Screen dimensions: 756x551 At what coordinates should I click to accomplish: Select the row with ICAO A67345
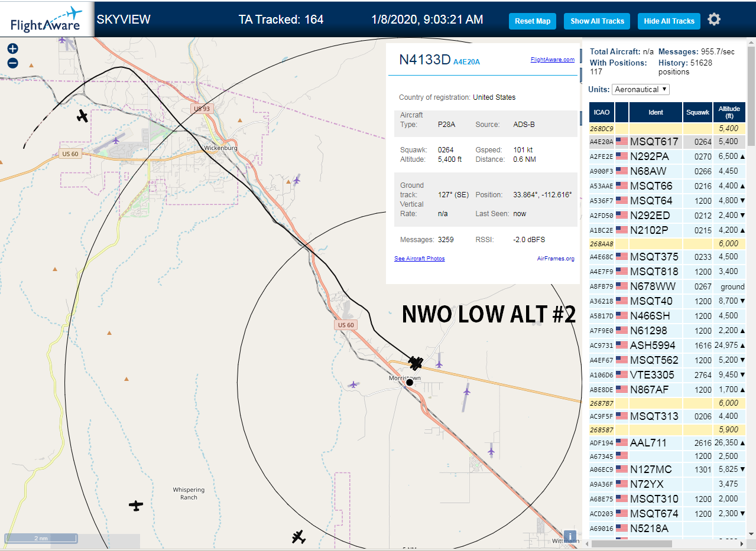[x=667, y=457]
